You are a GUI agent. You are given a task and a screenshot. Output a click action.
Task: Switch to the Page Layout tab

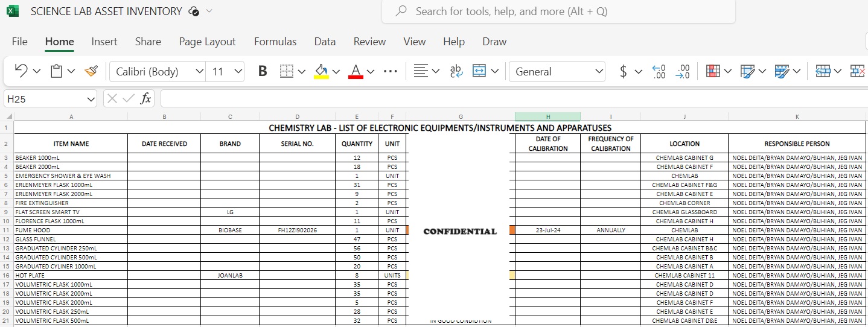tap(207, 42)
